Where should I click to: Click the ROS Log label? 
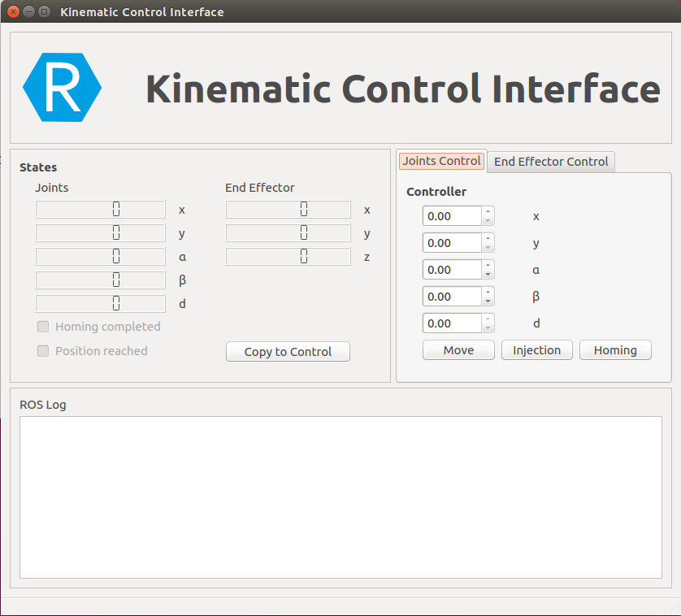tap(43, 405)
